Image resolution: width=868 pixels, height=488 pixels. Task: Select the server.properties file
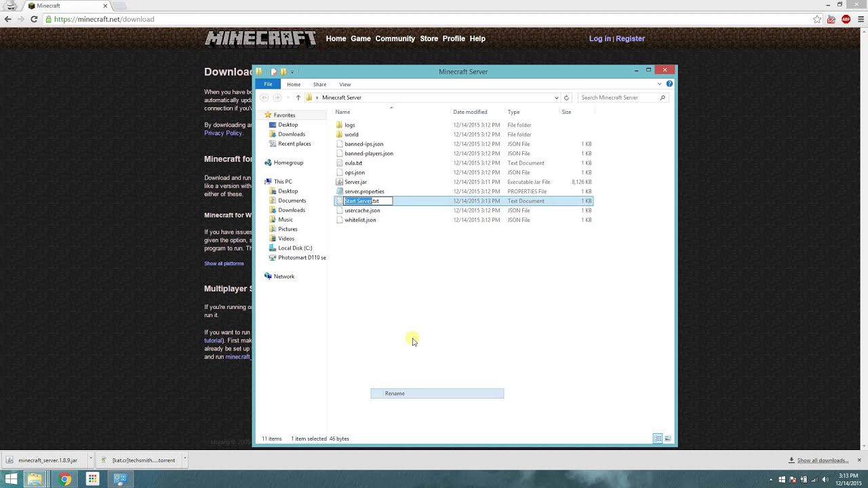pyautogui.click(x=364, y=191)
